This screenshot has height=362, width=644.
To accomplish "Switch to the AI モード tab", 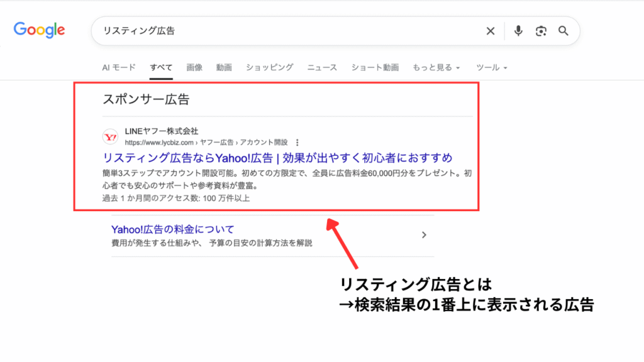I will click(119, 67).
